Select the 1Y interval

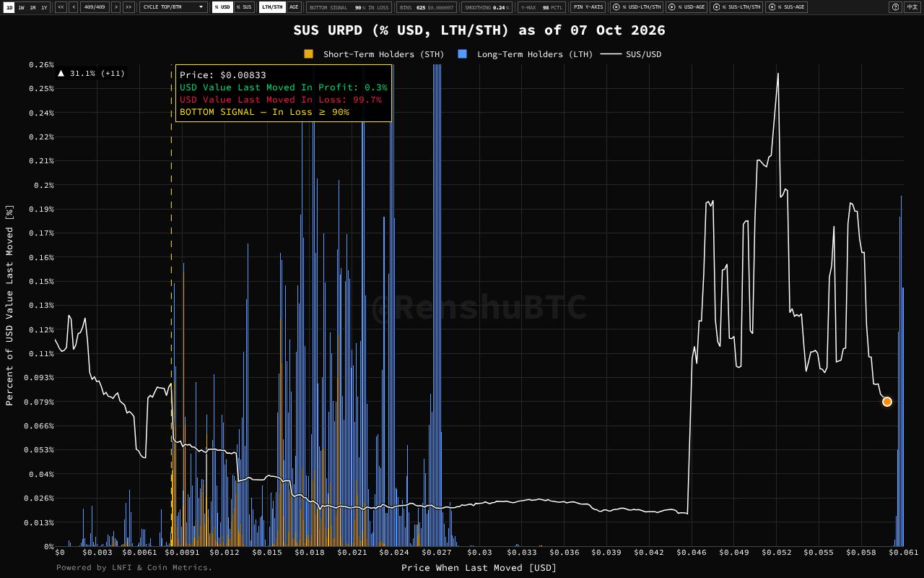coord(44,7)
